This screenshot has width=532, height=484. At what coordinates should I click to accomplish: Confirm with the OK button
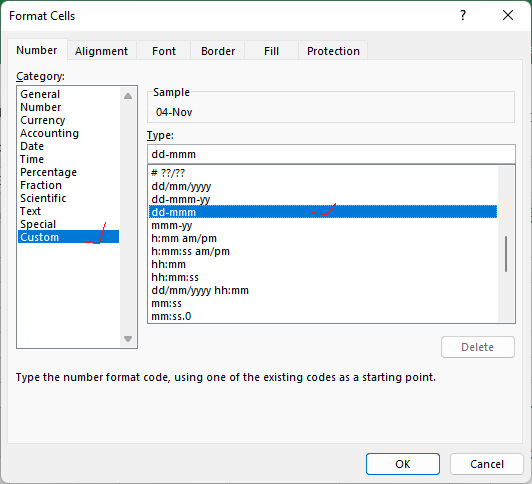(403, 464)
